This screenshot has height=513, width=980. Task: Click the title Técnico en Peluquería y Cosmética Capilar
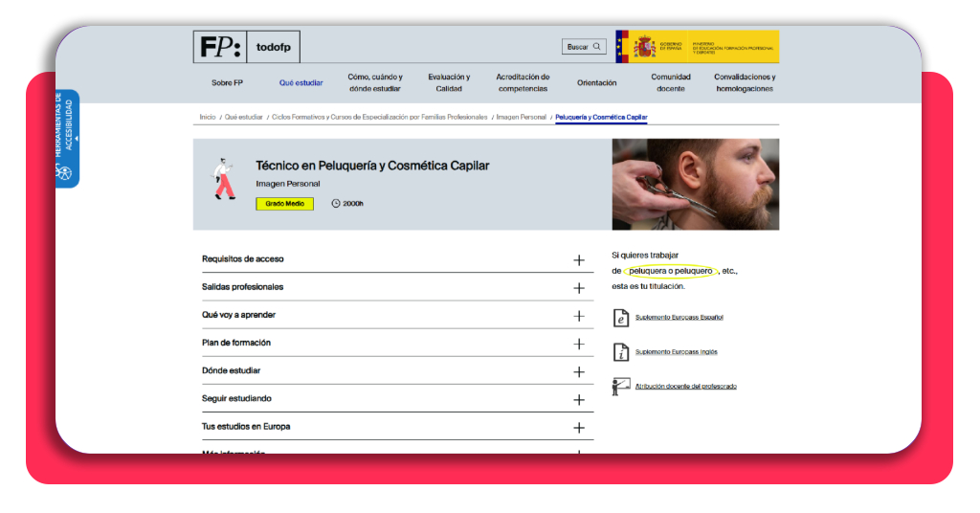[372, 166]
